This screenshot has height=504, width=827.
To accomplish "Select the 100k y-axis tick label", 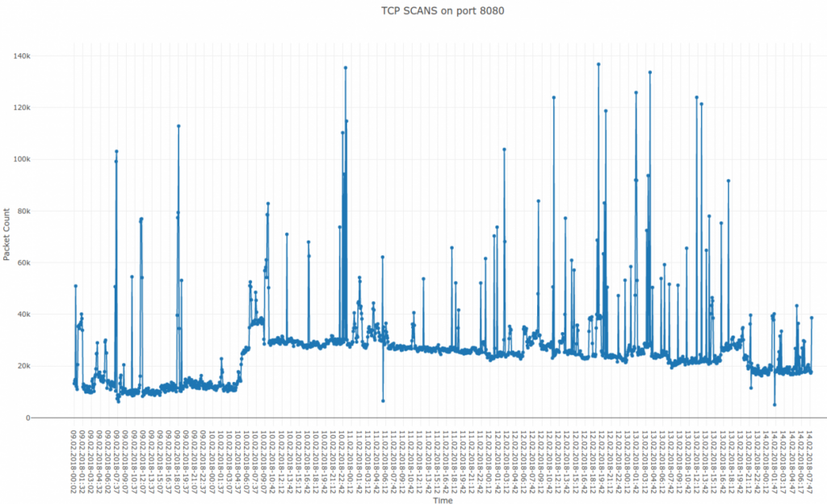I will [22, 159].
